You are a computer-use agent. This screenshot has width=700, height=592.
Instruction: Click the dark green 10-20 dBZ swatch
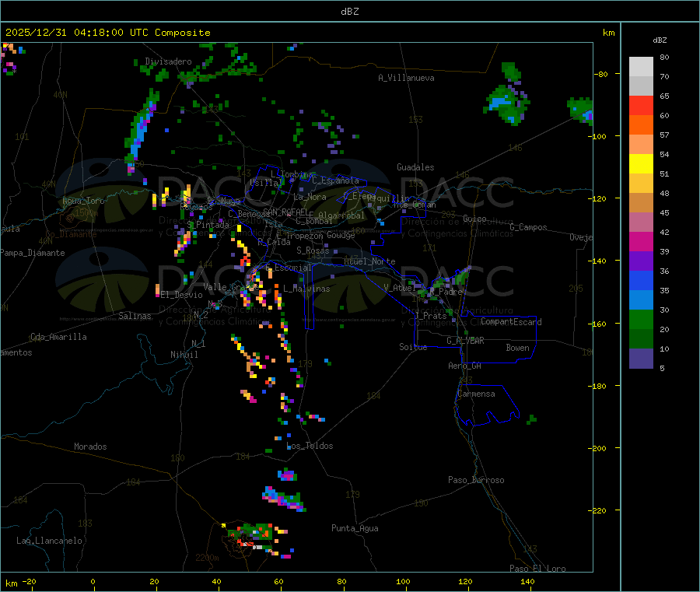point(641,339)
